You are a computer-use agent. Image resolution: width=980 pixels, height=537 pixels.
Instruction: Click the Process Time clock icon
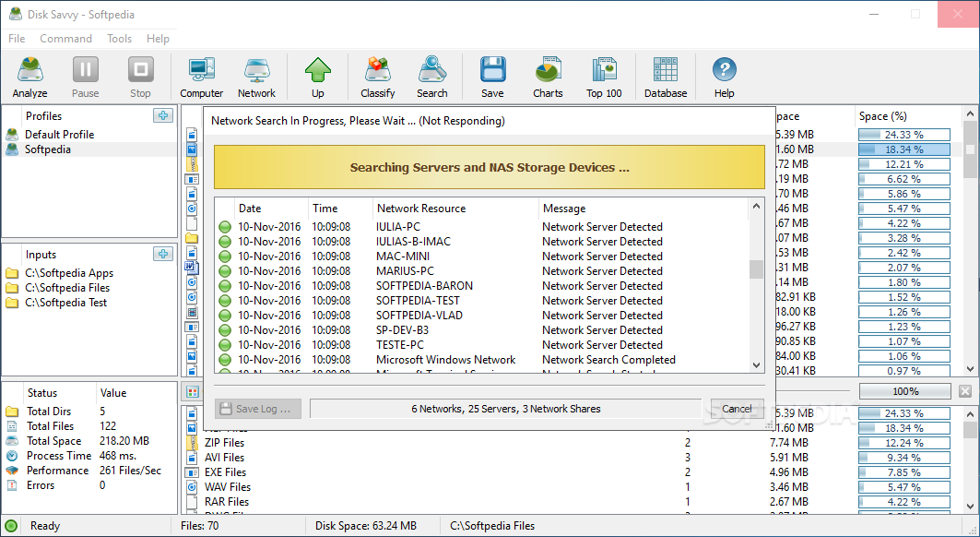pos(12,456)
